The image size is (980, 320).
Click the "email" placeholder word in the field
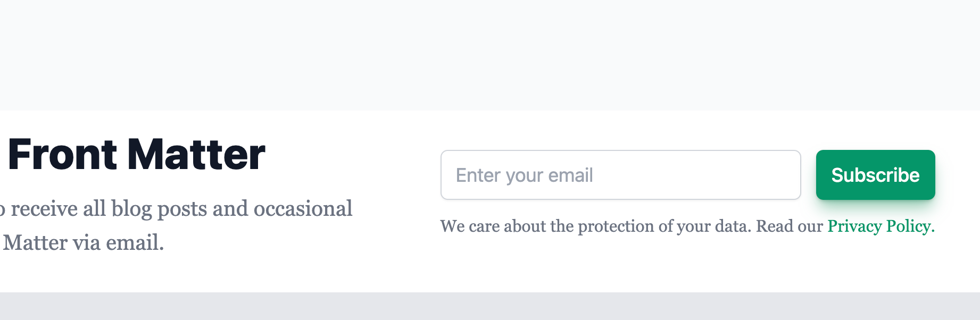click(x=570, y=175)
